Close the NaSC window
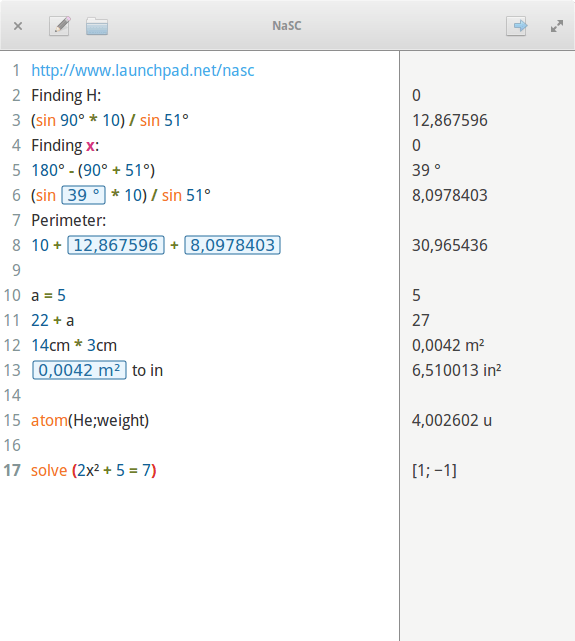 (x=18, y=26)
